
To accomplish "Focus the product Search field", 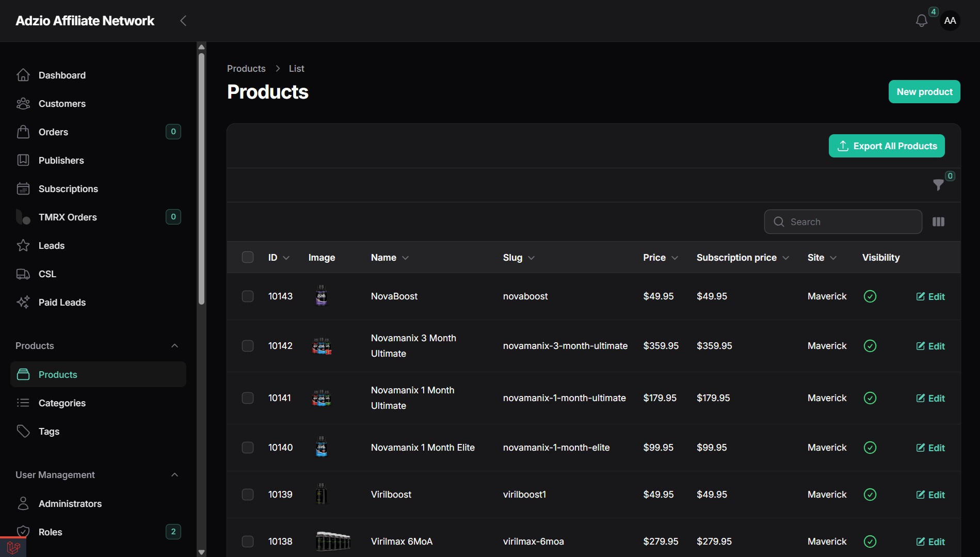I will pyautogui.click(x=843, y=222).
